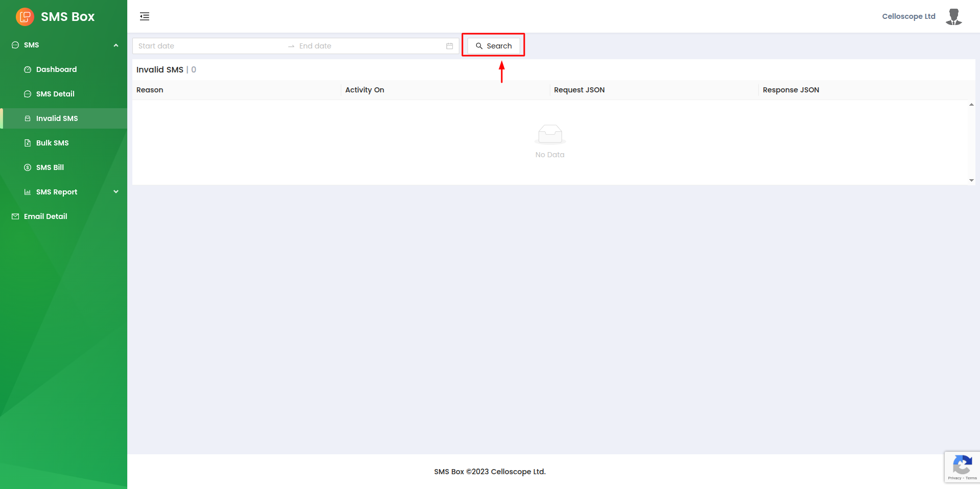Open Email Detail section

tap(45, 216)
